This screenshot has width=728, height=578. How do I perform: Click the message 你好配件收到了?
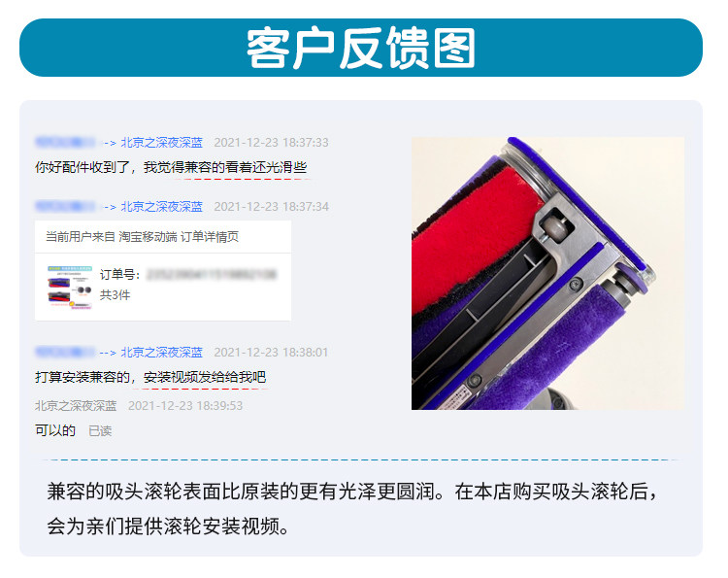171,167
